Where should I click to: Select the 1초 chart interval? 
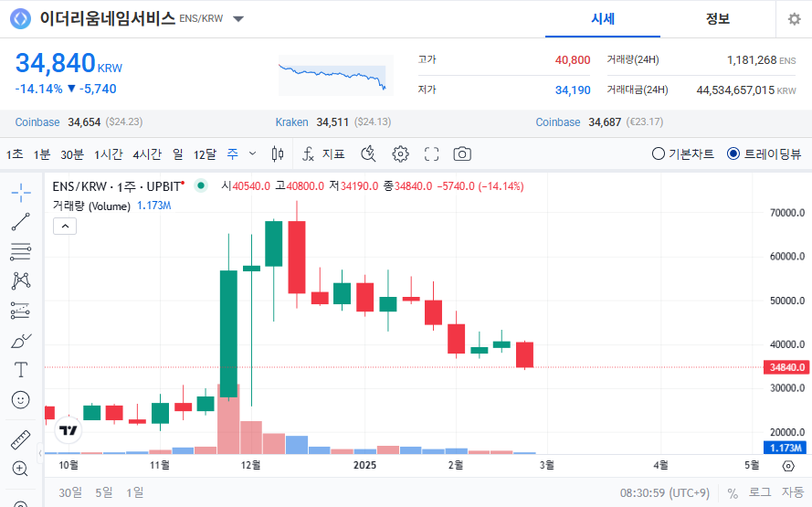click(x=15, y=154)
